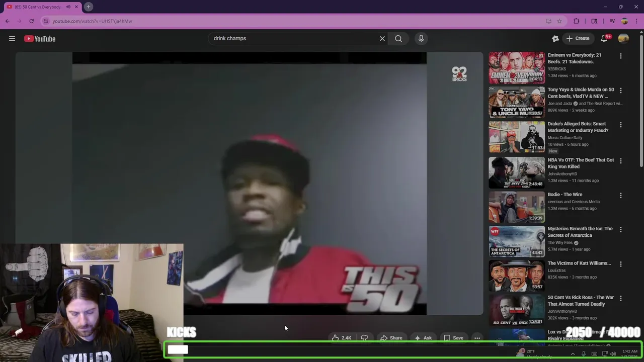The width and height of the screenshot is (644, 362).
Task: Open title Eminem vs Everybody: 21 Beefs
Action: pyautogui.click(x=574, y=58)
